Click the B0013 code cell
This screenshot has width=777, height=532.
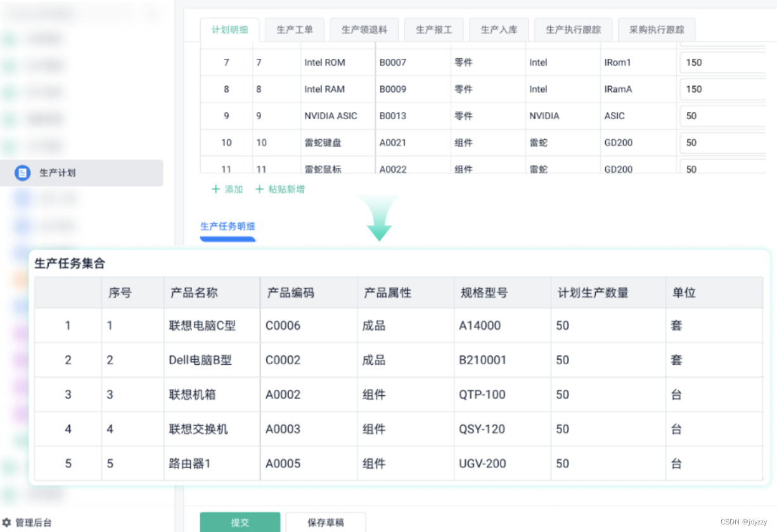coord(413,116)
